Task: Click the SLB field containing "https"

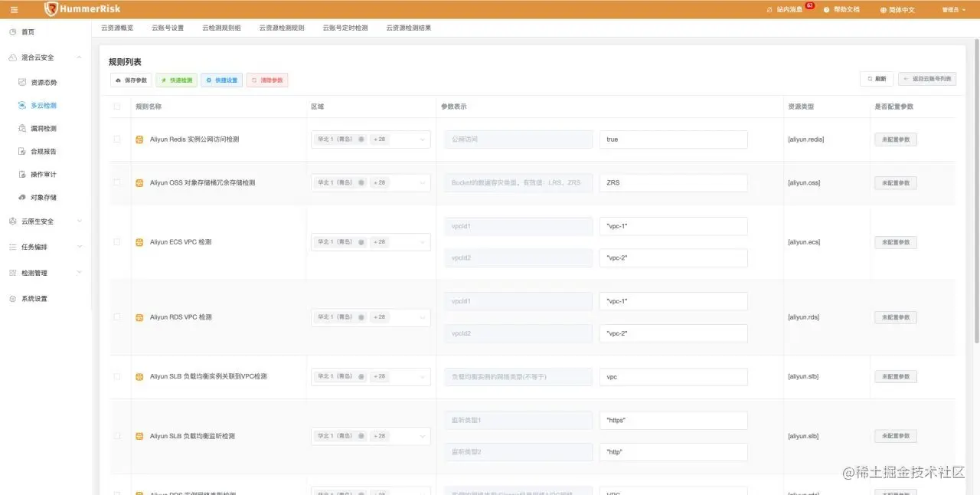Action: 674,420
